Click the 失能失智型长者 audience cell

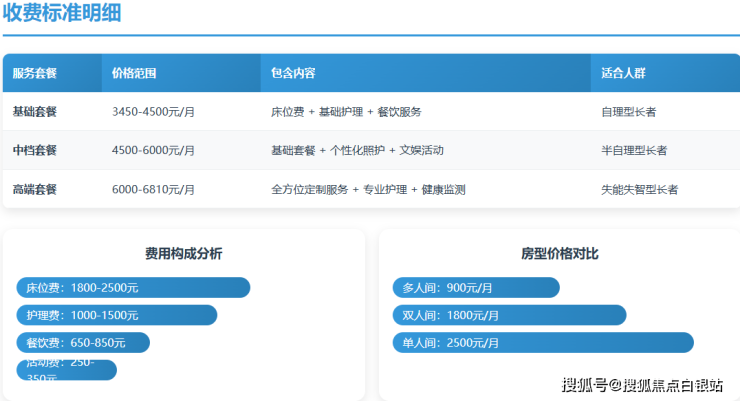point(639,189)
